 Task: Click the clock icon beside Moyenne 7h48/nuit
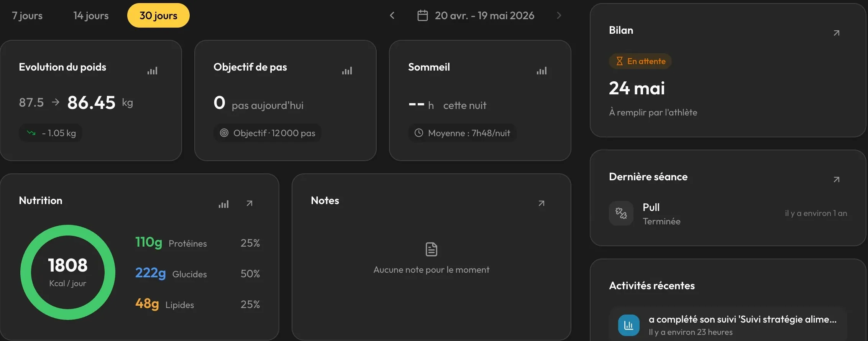pos(419,133)
